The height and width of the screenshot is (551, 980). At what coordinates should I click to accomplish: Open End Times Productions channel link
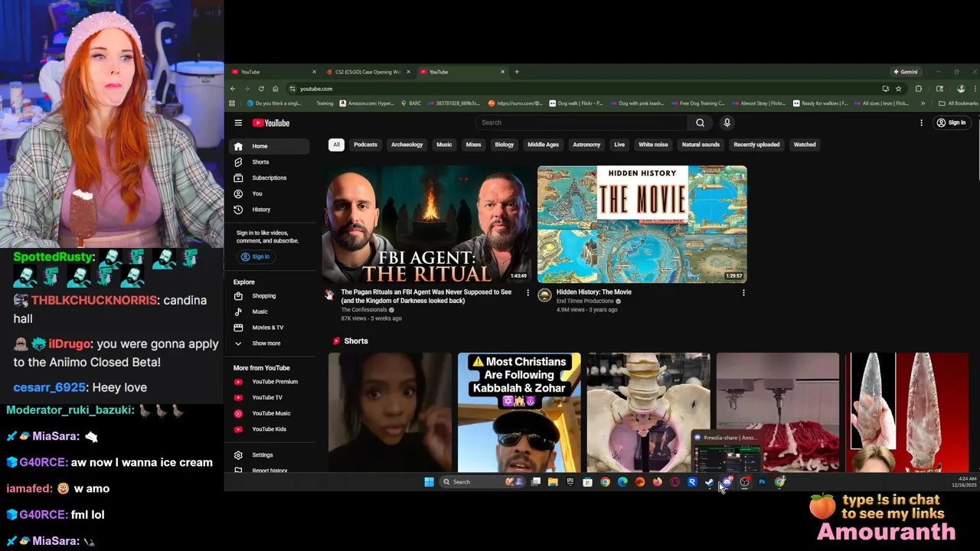[x=586, y=301]
